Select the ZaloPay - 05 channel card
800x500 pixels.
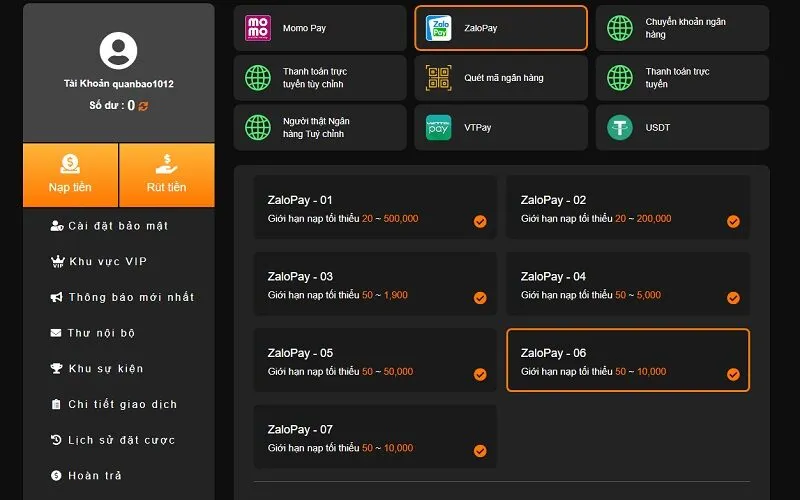click(x=374, y=361)
